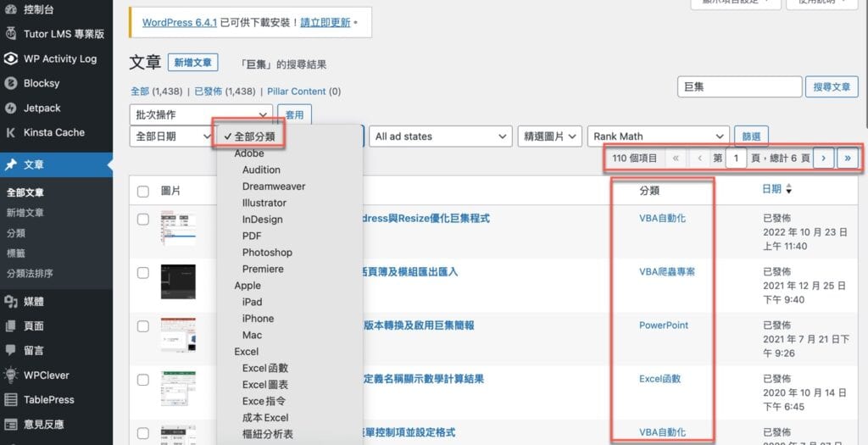This screenshot has width=868, height=445.
Task: Click the 搜尋文章 search button
Action: (832, 87)
